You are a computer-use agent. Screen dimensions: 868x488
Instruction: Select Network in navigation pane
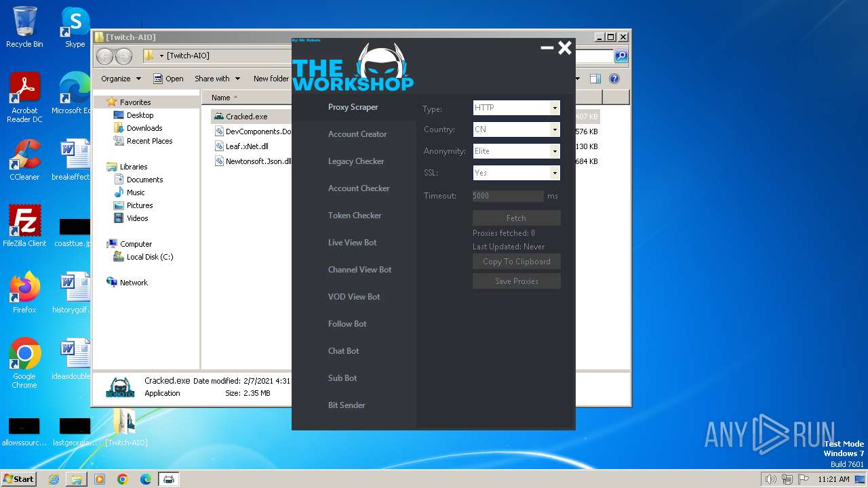pyautogui.click(x=134, y=283)
